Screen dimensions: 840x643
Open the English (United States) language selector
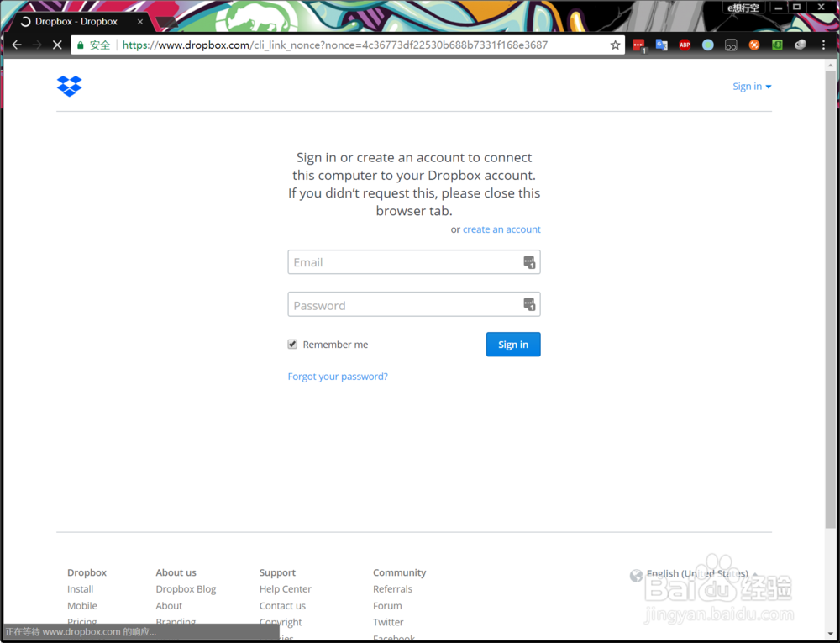pyautogui.click(x=697, y=573)
